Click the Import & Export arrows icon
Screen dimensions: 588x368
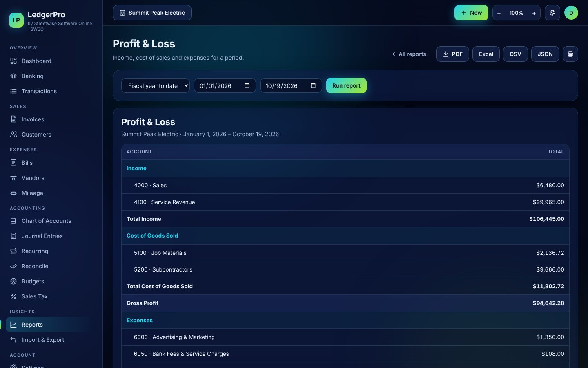[x=13, y=340]
